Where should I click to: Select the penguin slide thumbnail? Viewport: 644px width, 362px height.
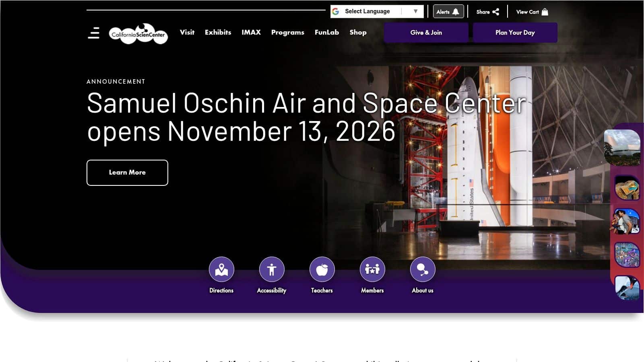tap(627, 288)
